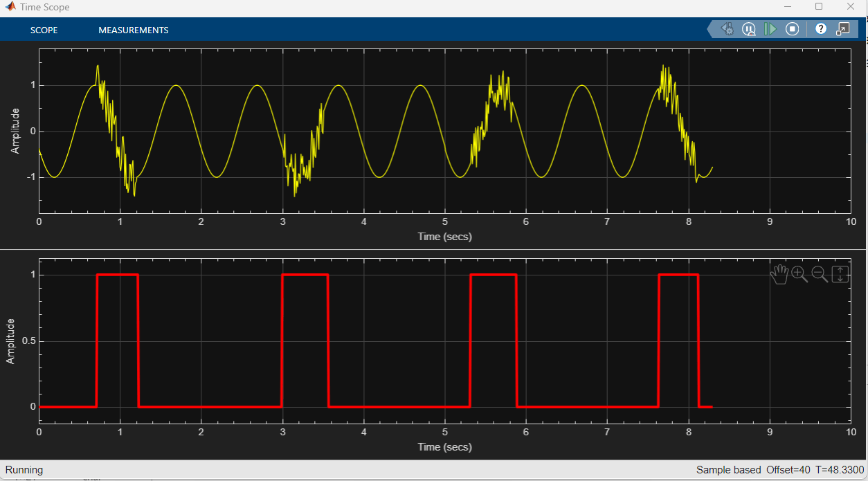868x481 pixels.
Task: Click the green step forward button
Action: click(770, 29)
